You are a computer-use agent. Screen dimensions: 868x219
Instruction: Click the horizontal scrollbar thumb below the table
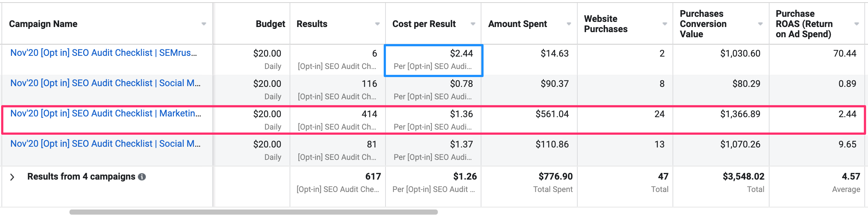(x=253, y=212)
